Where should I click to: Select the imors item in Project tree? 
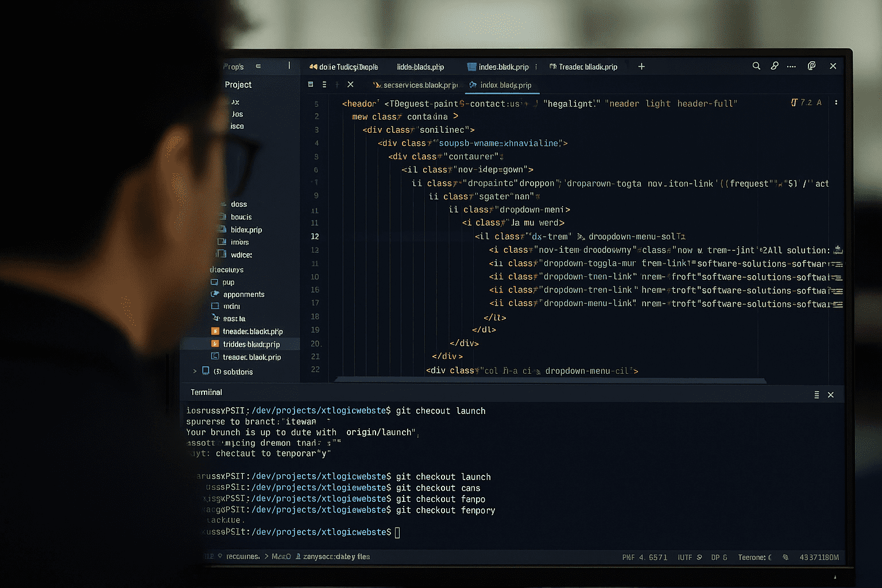pos(239,242)
